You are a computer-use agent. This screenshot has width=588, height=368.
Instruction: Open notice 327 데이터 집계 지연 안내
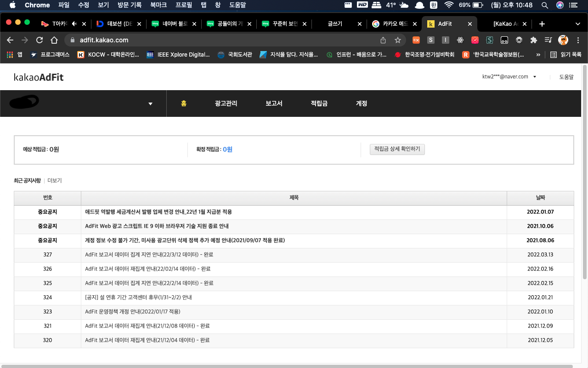149,255
